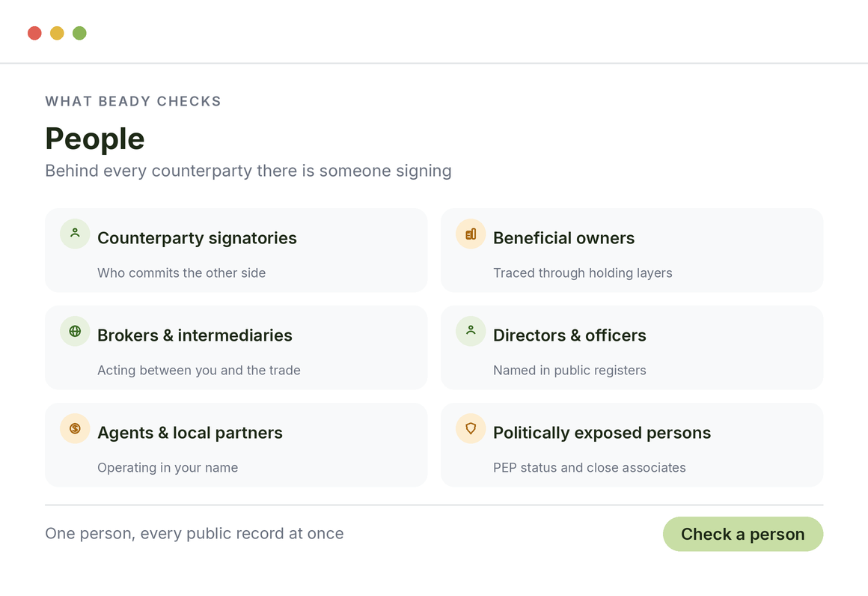Open the Agents & local partners heading

pos(190,434)
